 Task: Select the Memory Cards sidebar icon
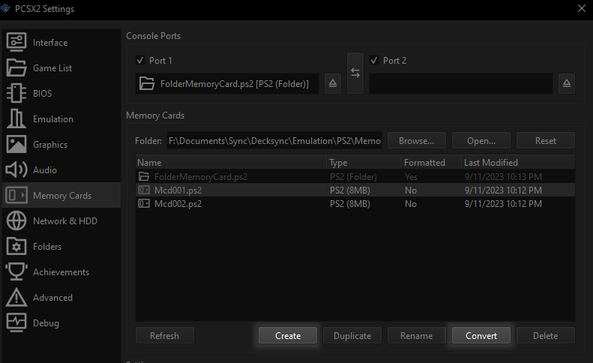click(16, 195)
